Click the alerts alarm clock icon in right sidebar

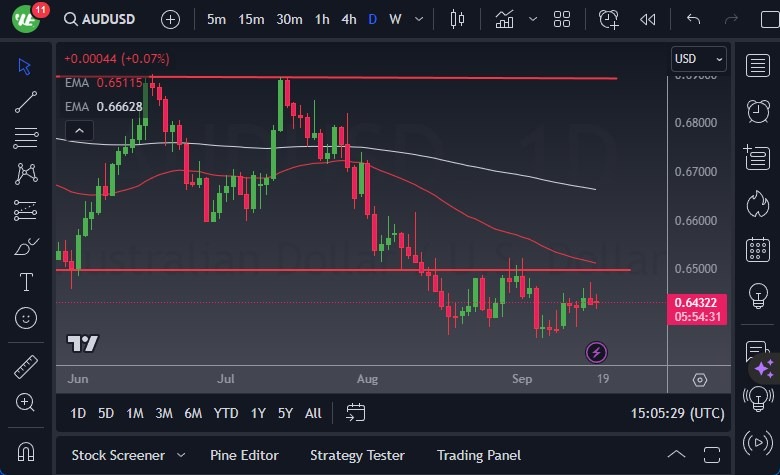[x=757, y=111]
